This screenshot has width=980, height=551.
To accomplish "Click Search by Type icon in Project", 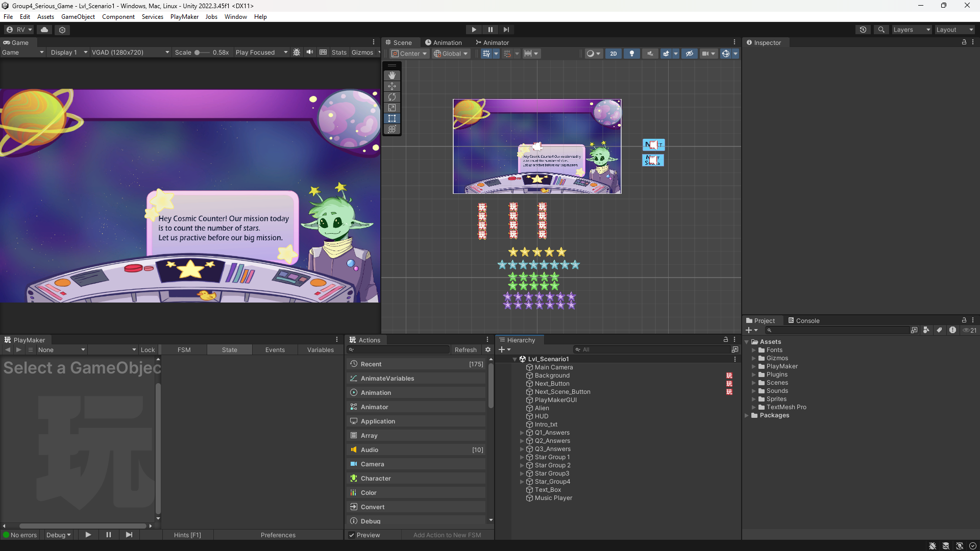I will tap(926, 330).
